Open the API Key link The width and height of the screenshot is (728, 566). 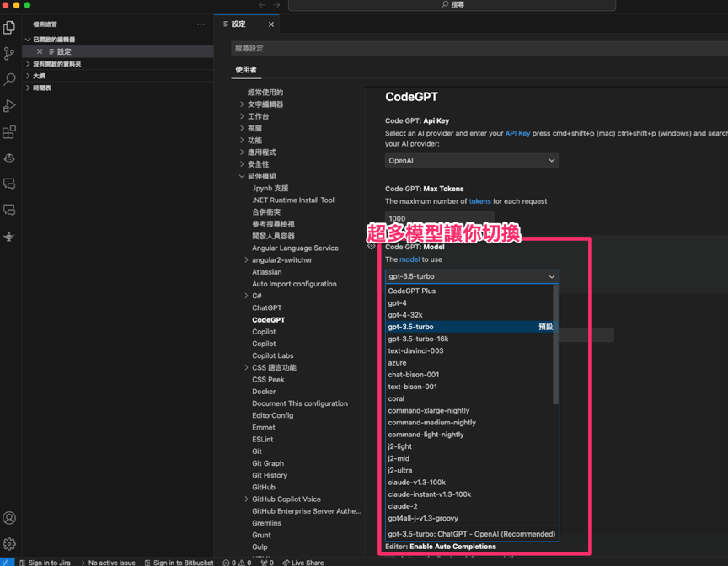(517, 133)
